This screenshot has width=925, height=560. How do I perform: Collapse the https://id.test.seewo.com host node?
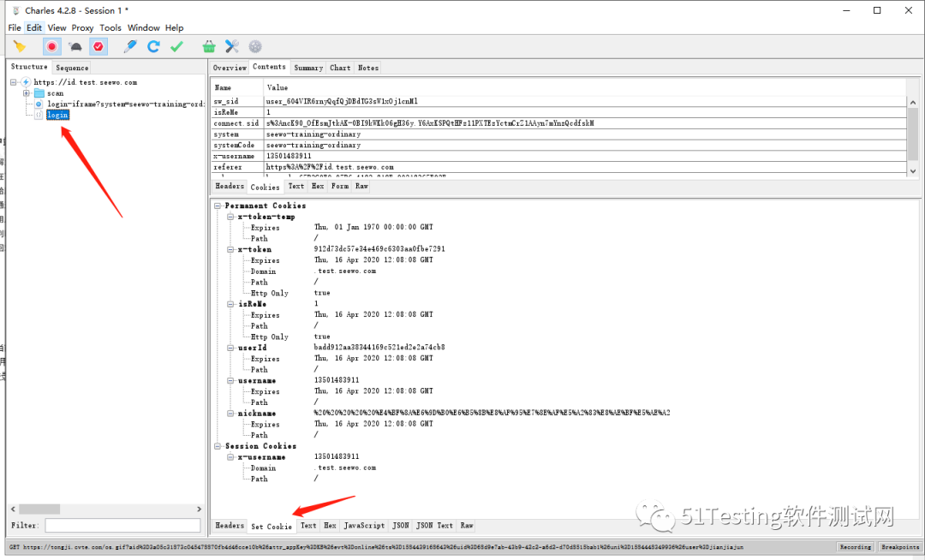point(13,82)
